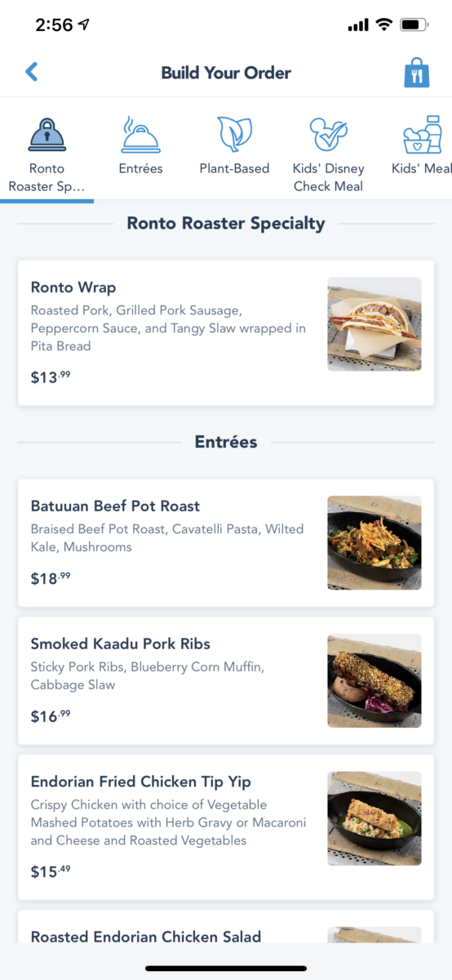
Task: Open the Fried Chicken Tip Yip photo
Action: click(374, 818)
